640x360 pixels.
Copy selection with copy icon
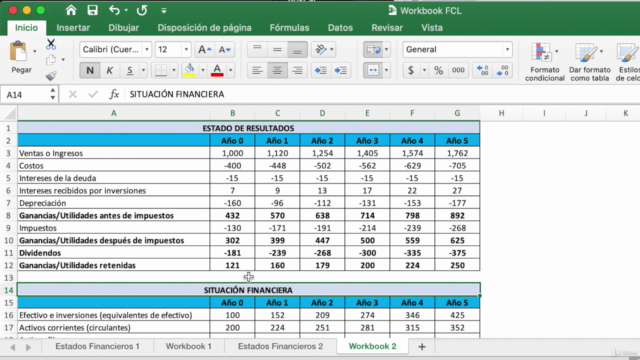click(51, 60)
